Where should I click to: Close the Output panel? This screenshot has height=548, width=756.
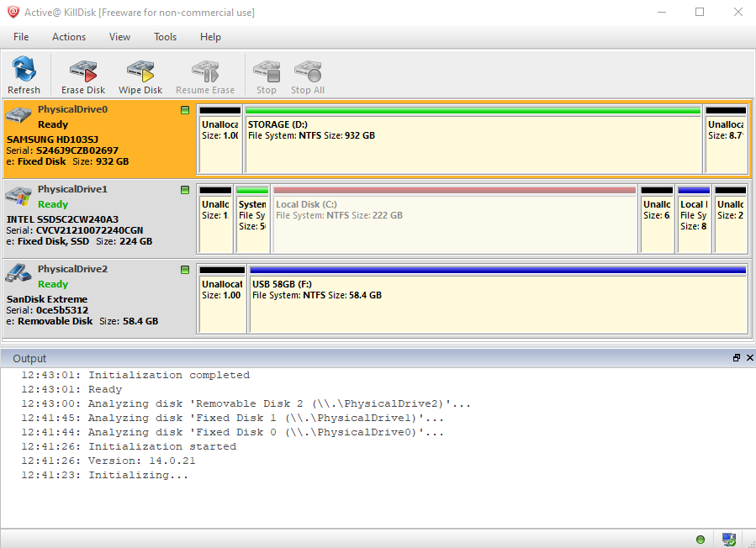(750, 357)
